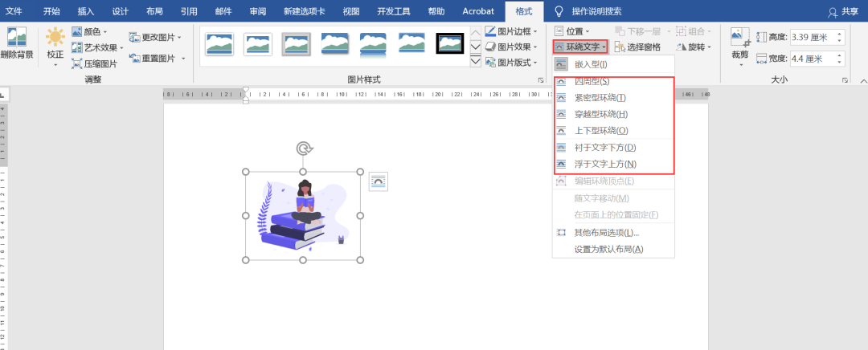Click the lightbulb icon beside search

point(559,11)
